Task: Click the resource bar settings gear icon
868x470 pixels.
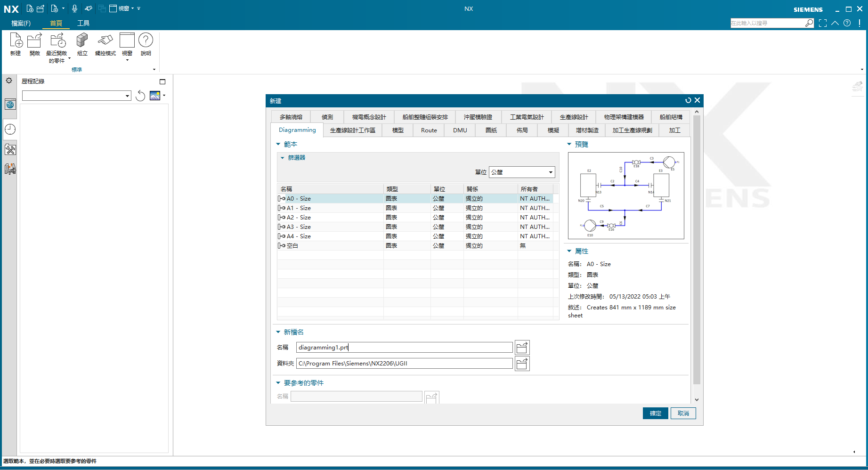Action: point(9,81)
